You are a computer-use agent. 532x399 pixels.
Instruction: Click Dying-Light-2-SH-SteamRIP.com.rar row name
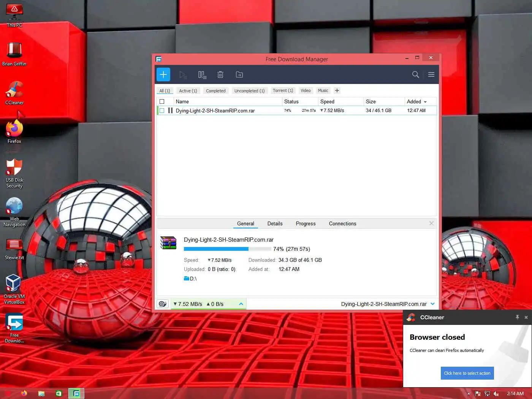pos(215,111)
